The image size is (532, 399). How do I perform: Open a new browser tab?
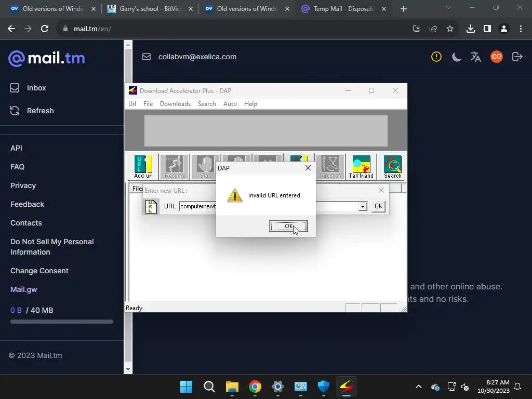[x=403, y=9]
